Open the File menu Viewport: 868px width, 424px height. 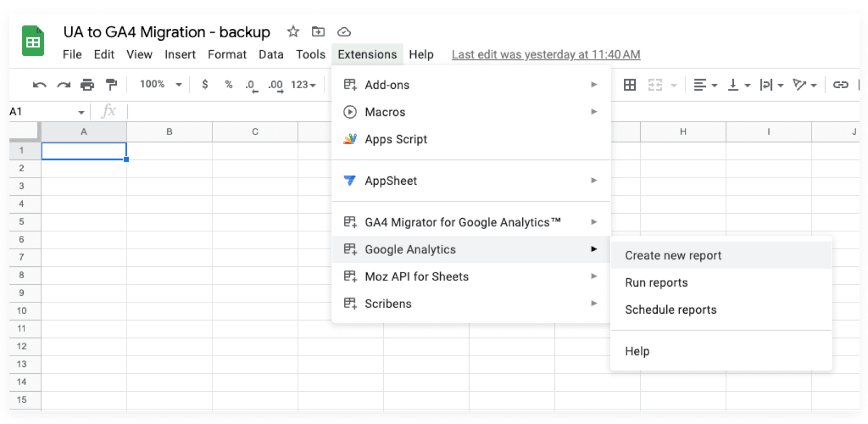[72, 55]
